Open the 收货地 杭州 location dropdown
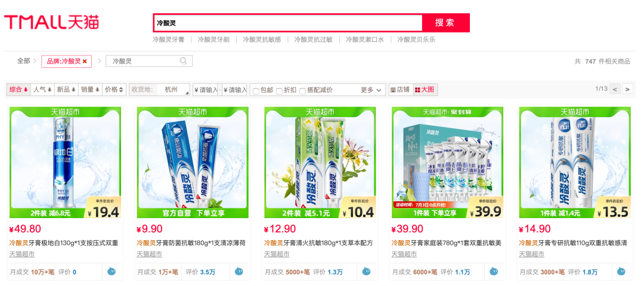The image size is (644, 286). (160, 89)
